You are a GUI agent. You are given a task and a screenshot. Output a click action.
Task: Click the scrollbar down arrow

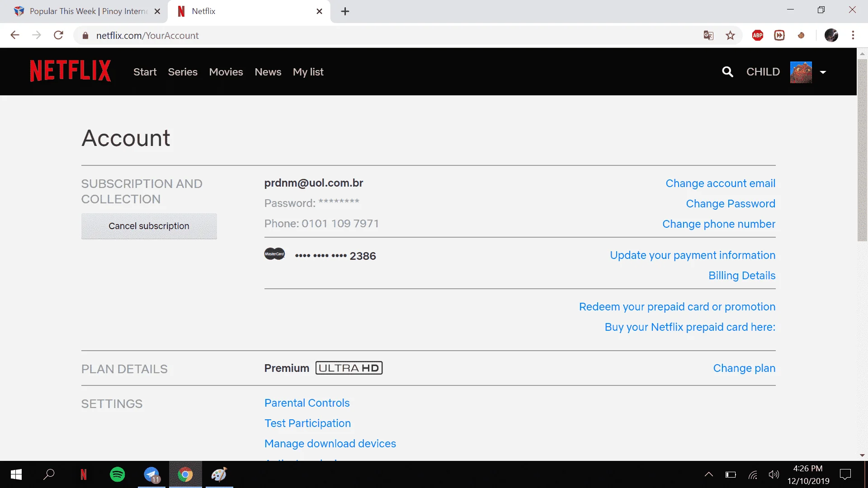point(862,455)
